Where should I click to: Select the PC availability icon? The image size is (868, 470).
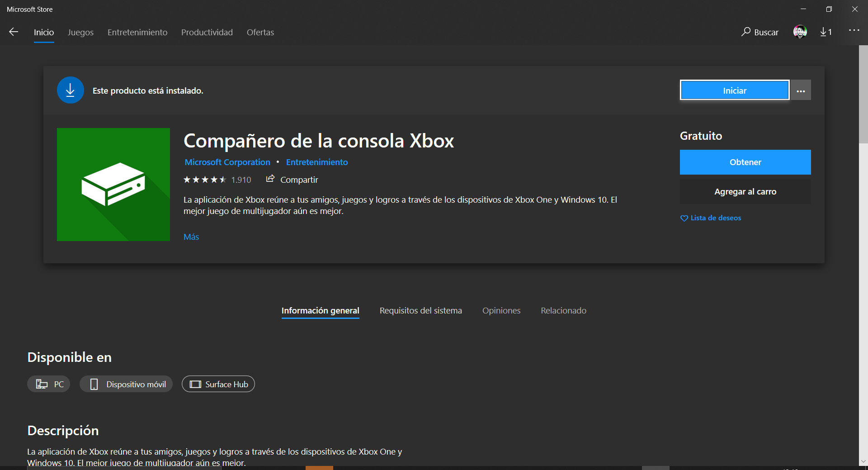tap(48, 384)
